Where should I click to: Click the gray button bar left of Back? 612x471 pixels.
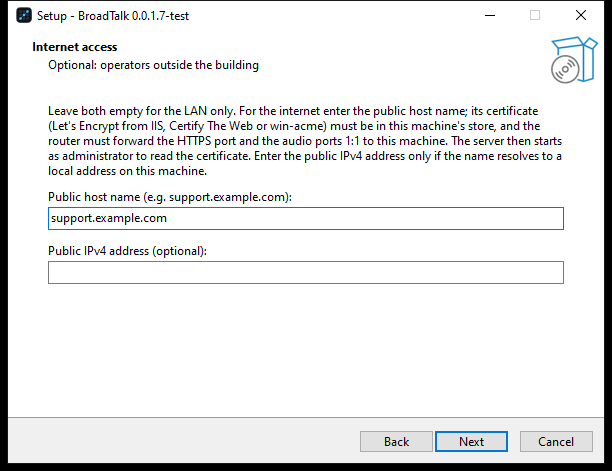(x=183, y=441)
